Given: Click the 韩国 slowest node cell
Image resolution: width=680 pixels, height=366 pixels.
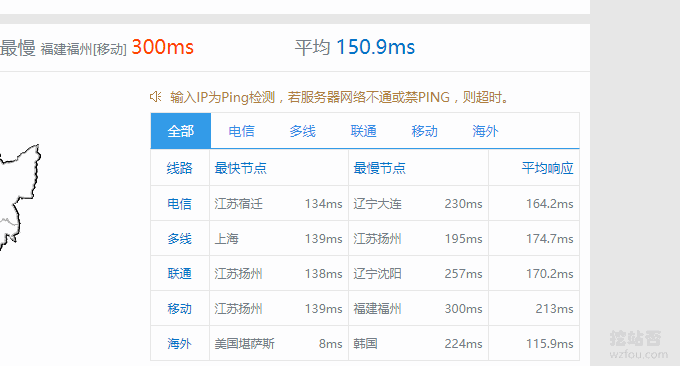Looking at the screenshot, I should (x=365, y=344).
